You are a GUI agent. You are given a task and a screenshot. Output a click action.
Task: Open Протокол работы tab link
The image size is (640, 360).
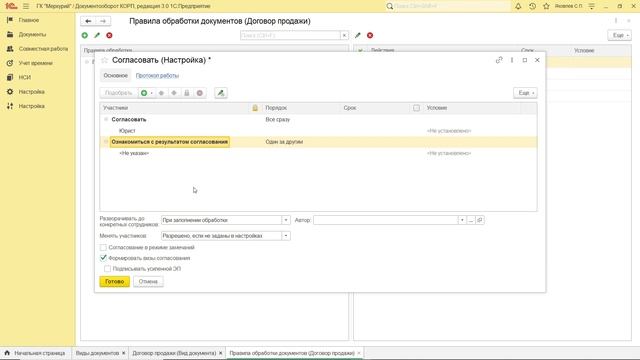(x=157, y=76)
